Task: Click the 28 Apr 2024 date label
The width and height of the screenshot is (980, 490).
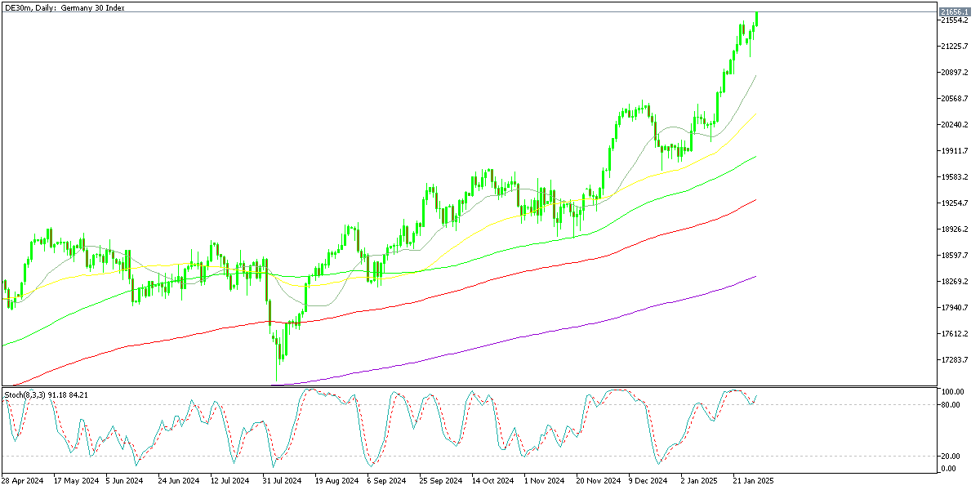Action: point(22,481)
